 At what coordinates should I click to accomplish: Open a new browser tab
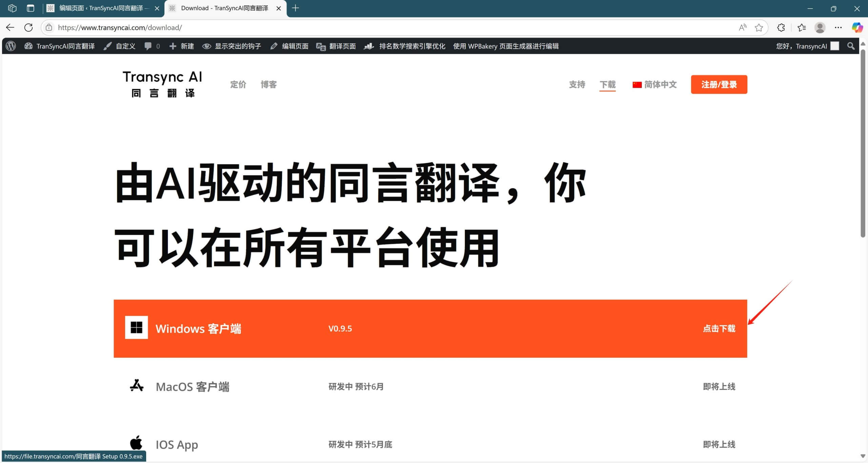click(295, 8)
